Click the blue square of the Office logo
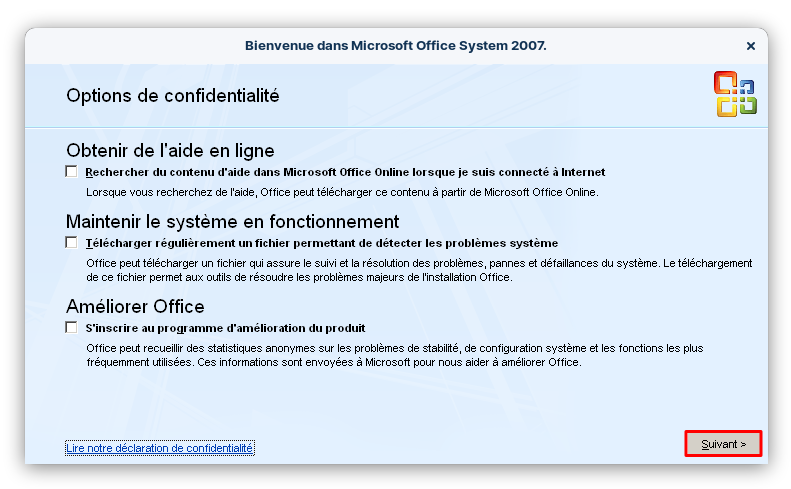This screenshot has width=791, height=489. point(747,87)
